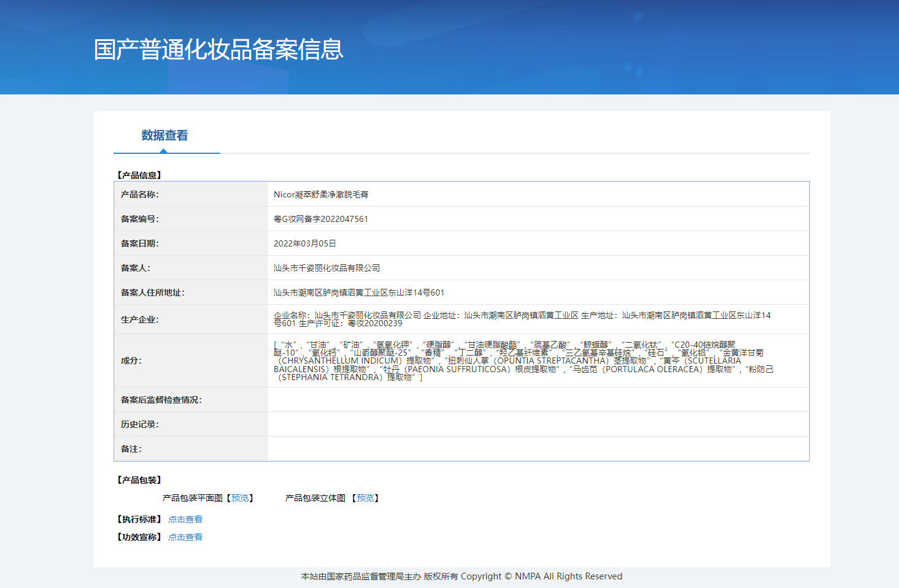Click the page title 国产普通化妆品备案信息

click(x=218, y=52)
